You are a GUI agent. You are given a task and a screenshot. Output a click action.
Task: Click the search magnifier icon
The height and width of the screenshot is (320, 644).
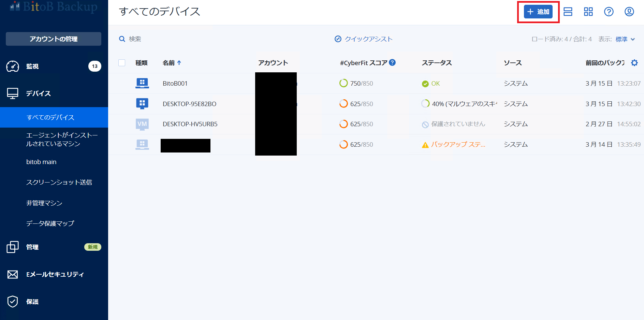pos(122,39)
